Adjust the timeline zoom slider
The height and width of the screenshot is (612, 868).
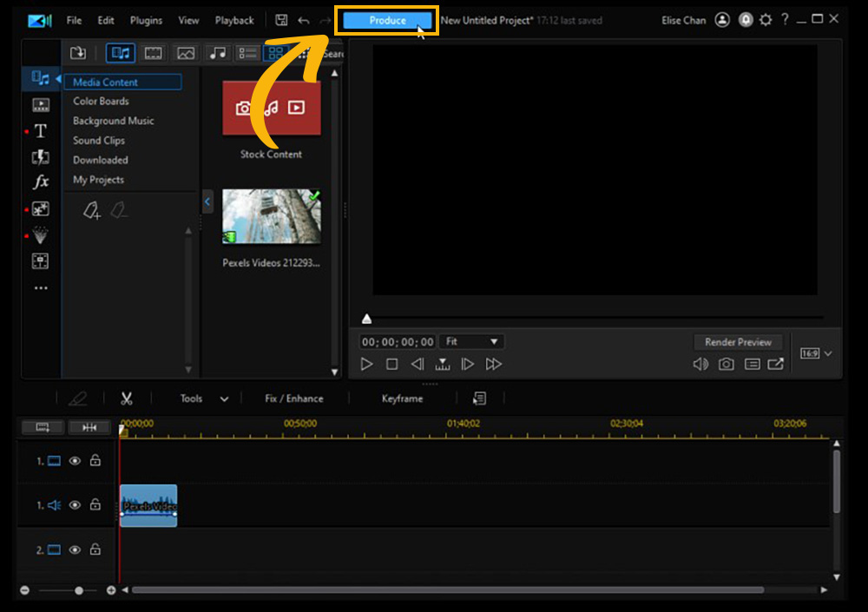pos(78,590)
